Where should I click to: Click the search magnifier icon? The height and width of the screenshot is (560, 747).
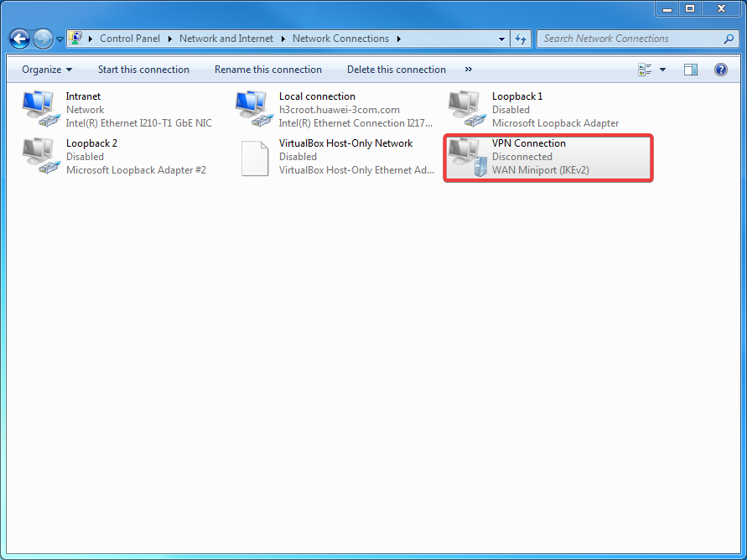[729, 39]
